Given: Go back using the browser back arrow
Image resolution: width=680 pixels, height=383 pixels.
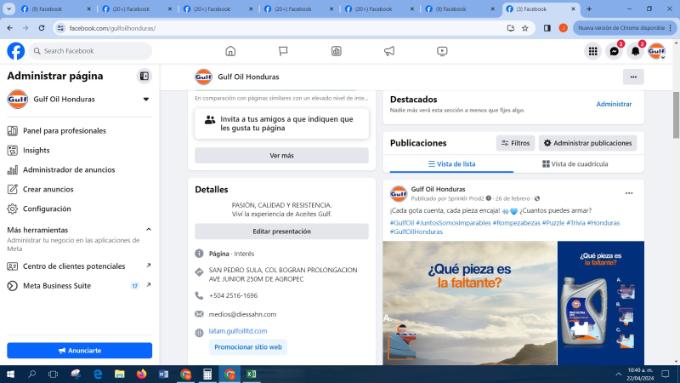Looking at the screenshot, I should pos(10,28).
